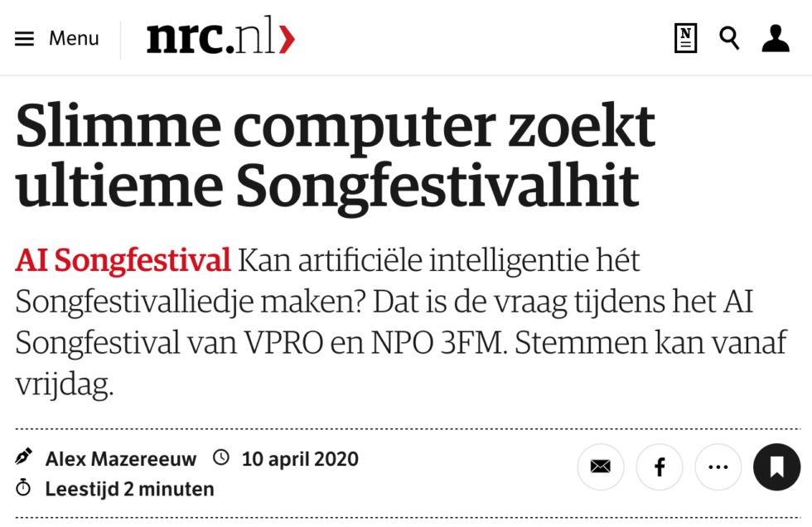The width and height of the screenshot is (812, 527).
Task: Expand more sharing options via the ellipsis
Action: click(x=718, y=467)
